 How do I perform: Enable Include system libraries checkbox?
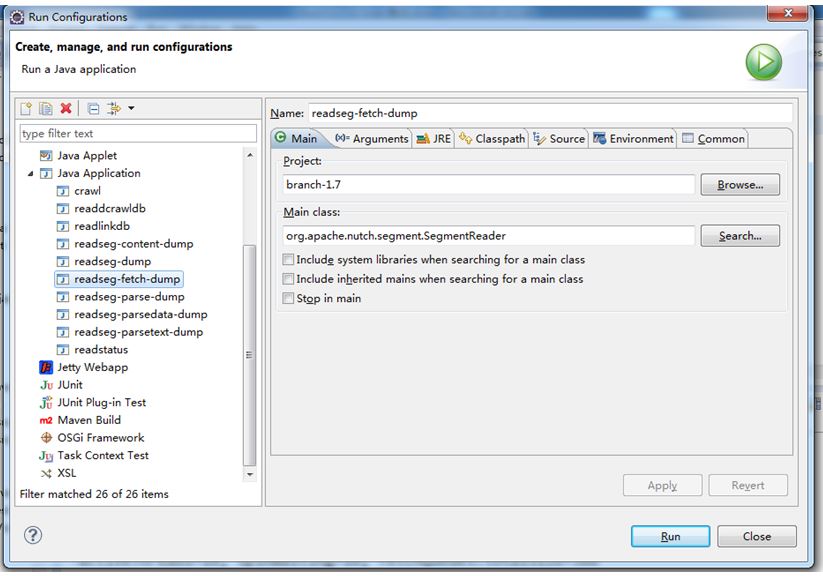(x=289, y=260)
